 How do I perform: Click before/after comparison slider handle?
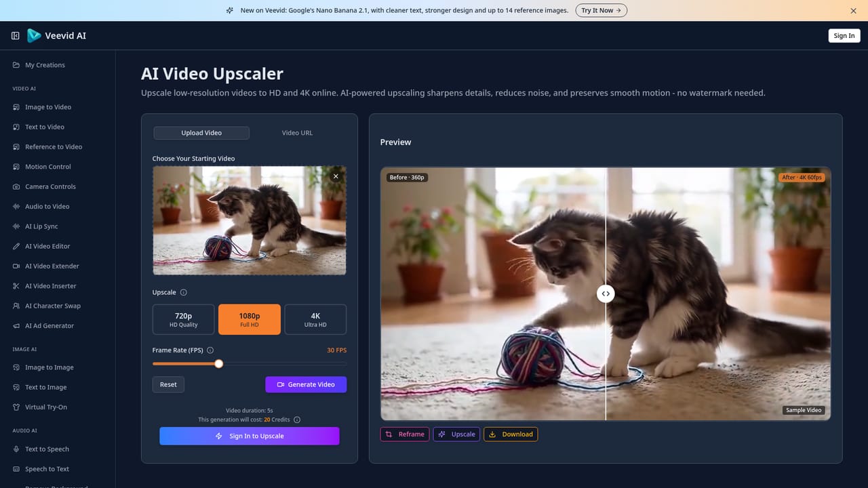[606, 293]
